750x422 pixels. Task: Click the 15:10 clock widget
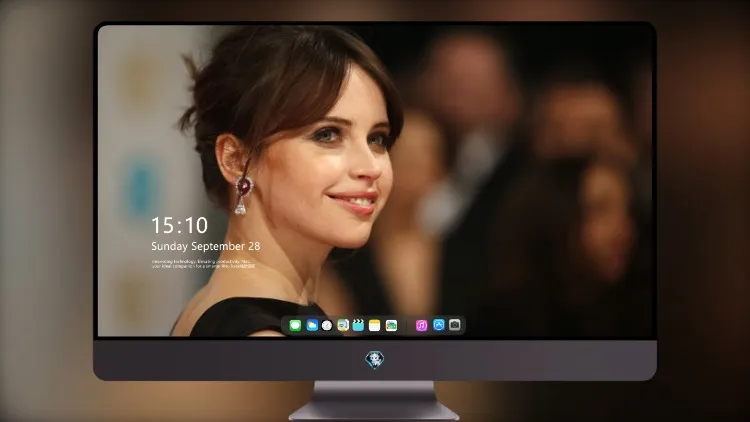coord(179,225)
